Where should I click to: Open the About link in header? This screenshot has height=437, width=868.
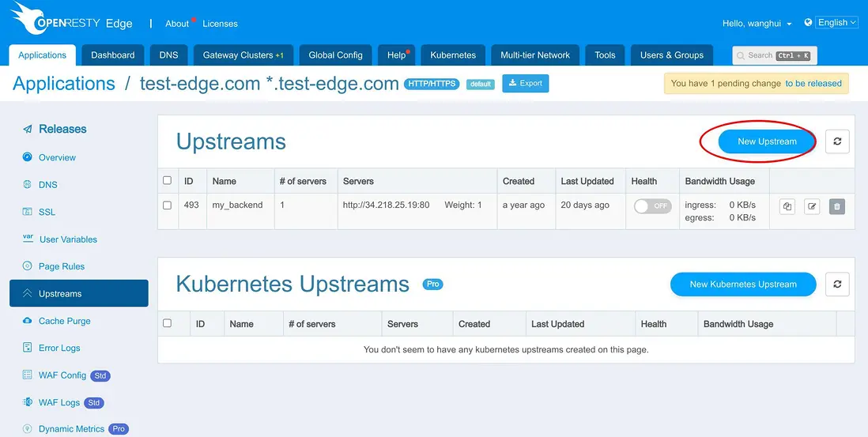[x=177, y=24]
